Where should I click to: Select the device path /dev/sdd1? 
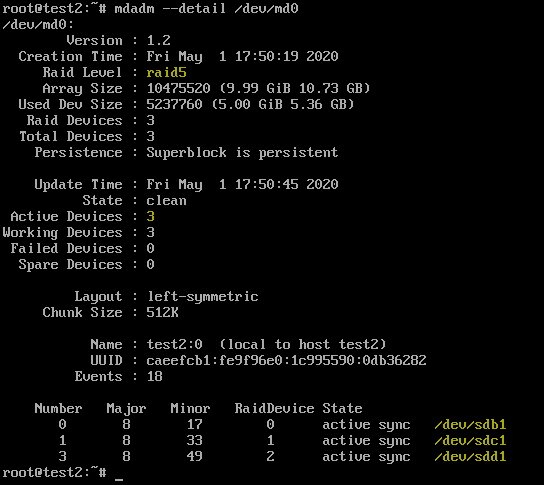(470, 456)
